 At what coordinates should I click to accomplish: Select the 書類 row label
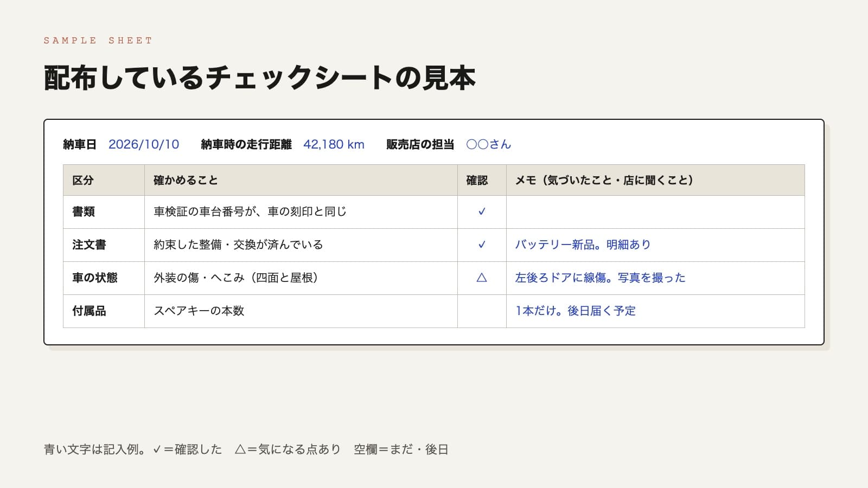[84, 211]
